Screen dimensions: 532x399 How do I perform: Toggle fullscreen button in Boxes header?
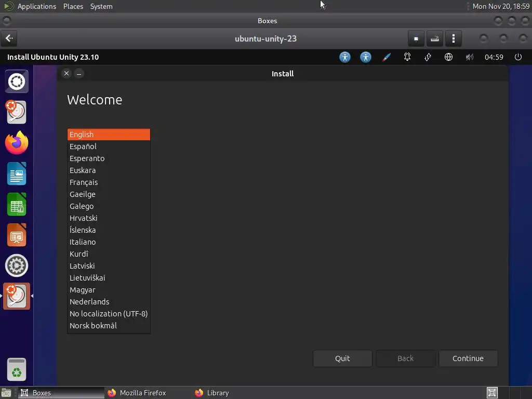point(416,38)
